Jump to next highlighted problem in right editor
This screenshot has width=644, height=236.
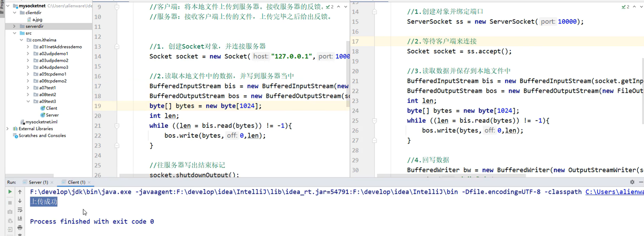641,7
